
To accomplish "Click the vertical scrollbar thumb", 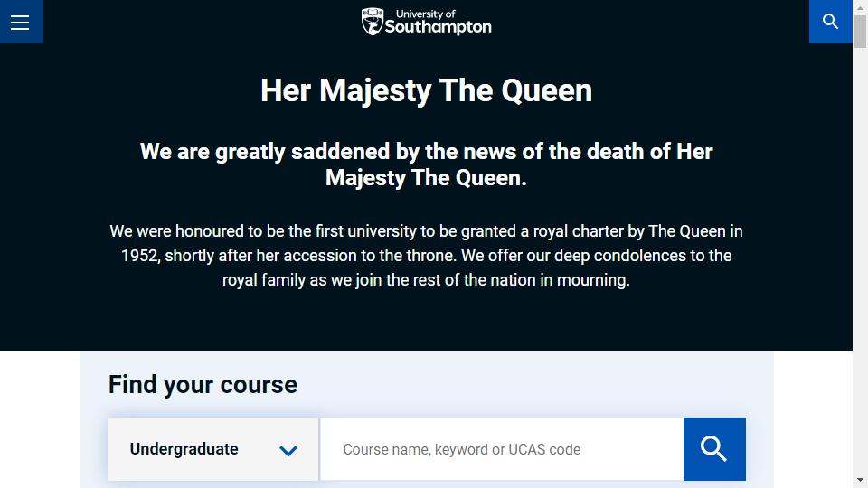I will click(x=860, y=32).
